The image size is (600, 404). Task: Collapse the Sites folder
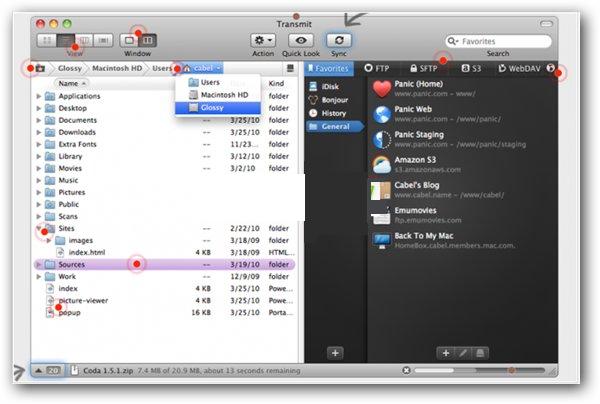click(39, 228)
